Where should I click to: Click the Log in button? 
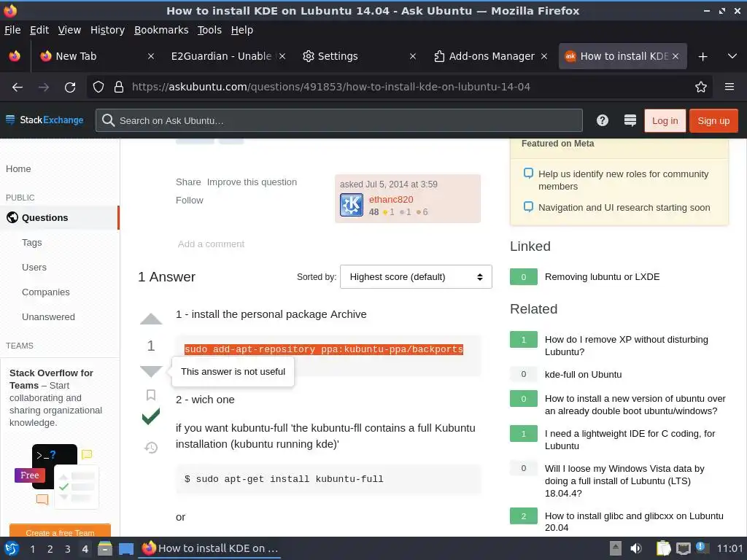(x=665, y=120)
